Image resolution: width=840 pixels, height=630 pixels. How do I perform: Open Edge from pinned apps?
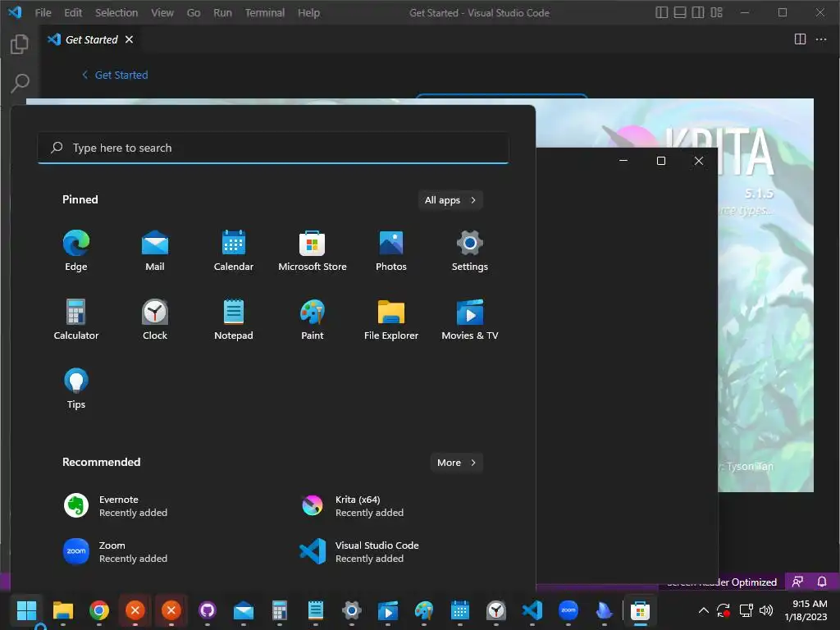[76, 251]
